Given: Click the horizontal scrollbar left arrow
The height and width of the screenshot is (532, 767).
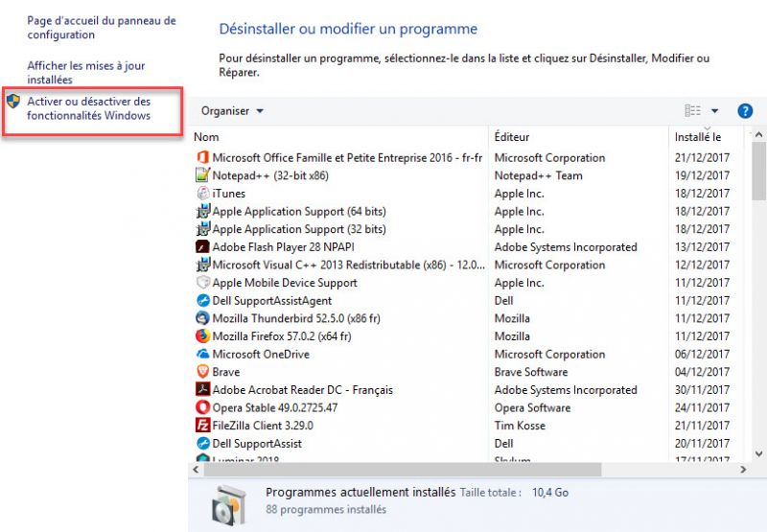Looking at the screenshot, I should coord(196,470).
